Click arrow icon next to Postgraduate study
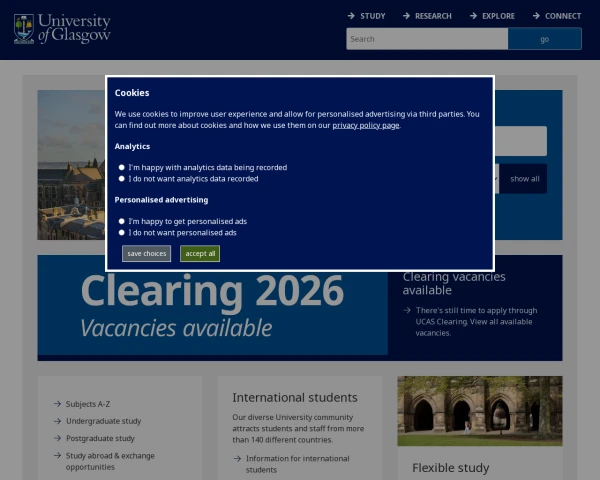600x480 pixels. coord(57,438)
